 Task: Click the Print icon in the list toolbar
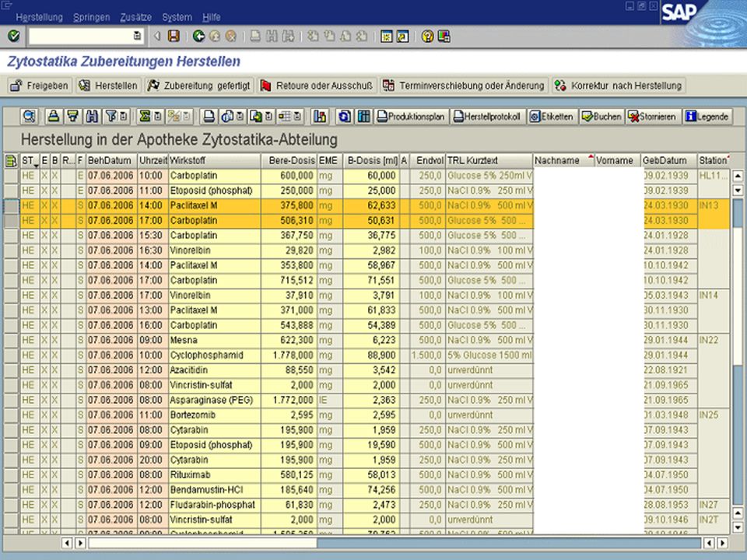209,116
